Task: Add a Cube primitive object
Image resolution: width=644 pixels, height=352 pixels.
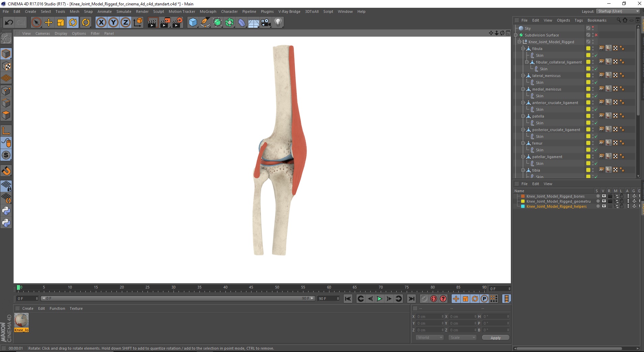Action: tap(193, 23)
